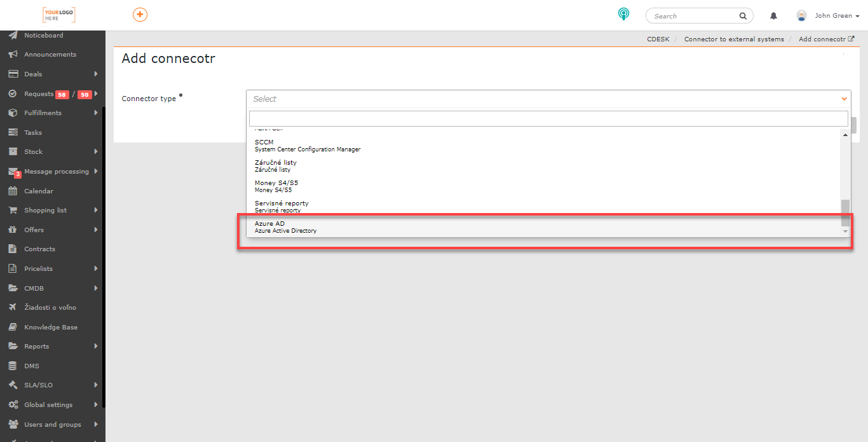Click the CMDB folder icon
This screenshot has height=442, width=868.
(13, 288)
